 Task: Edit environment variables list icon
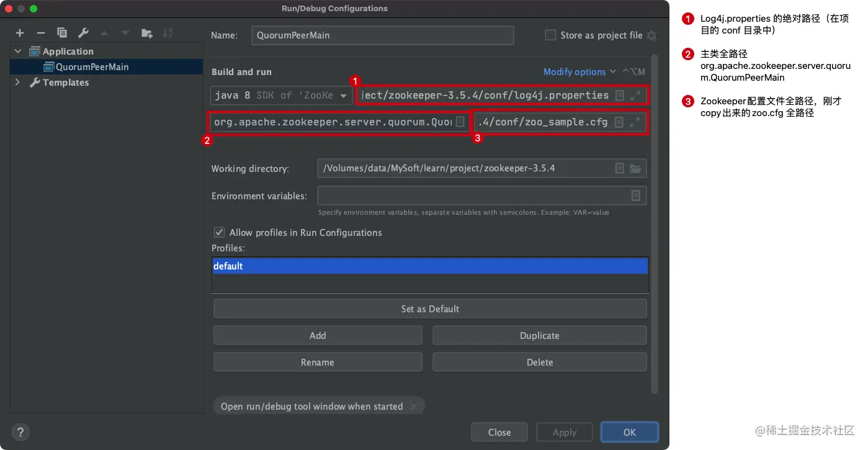click(x=635, y=196)
